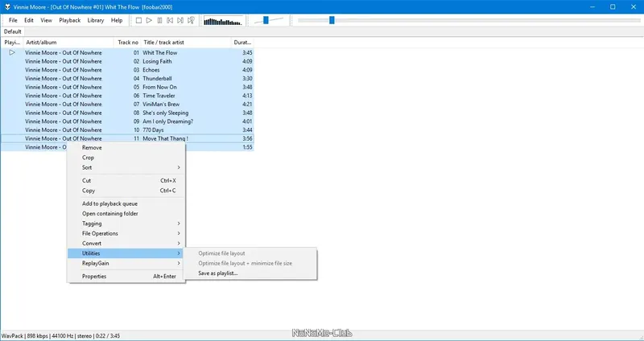Sort by the Track no column header
Screen dimensions: 644x341
click(128, 43)
